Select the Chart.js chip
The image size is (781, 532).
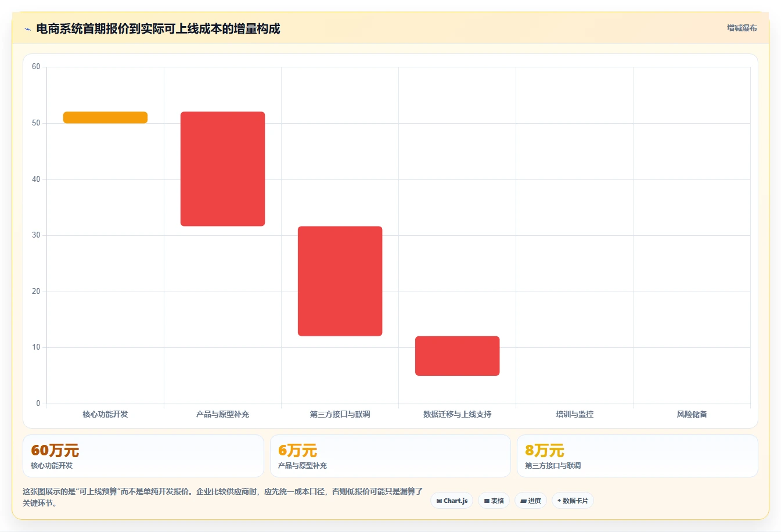tap(452, 501)
